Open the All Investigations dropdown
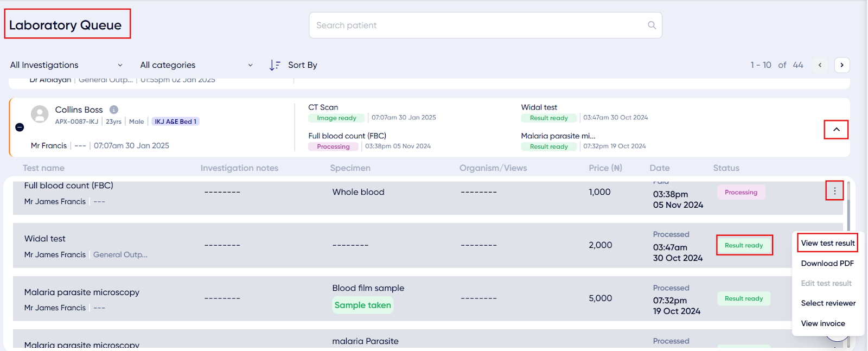Image resolution: width=868 pixels, height=351 pixels. tap(66, 65)
